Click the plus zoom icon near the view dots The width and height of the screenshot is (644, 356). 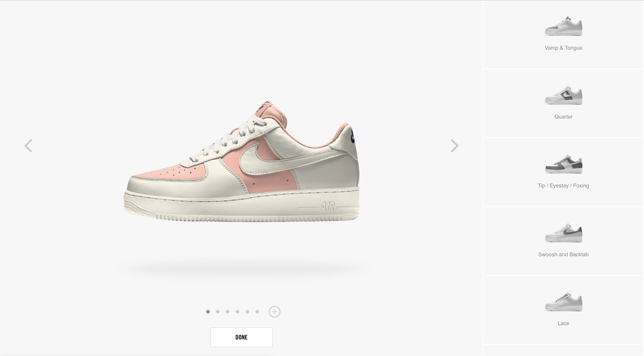(x=274, y=312)
